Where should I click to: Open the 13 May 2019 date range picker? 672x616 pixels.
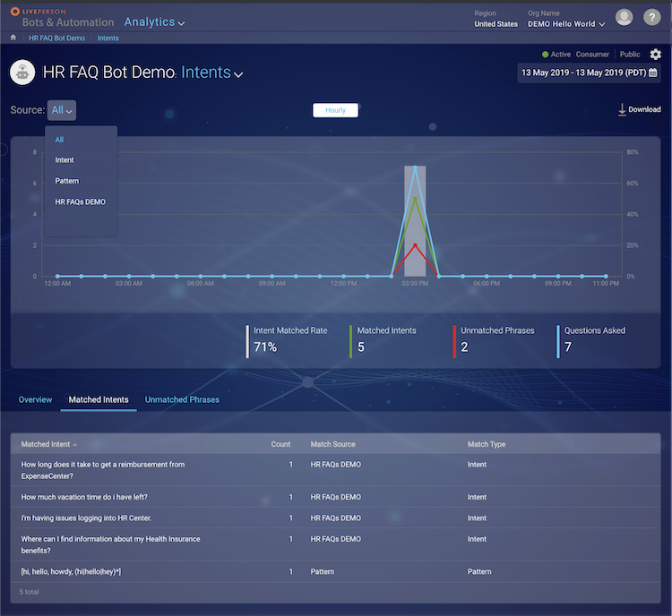589,73
